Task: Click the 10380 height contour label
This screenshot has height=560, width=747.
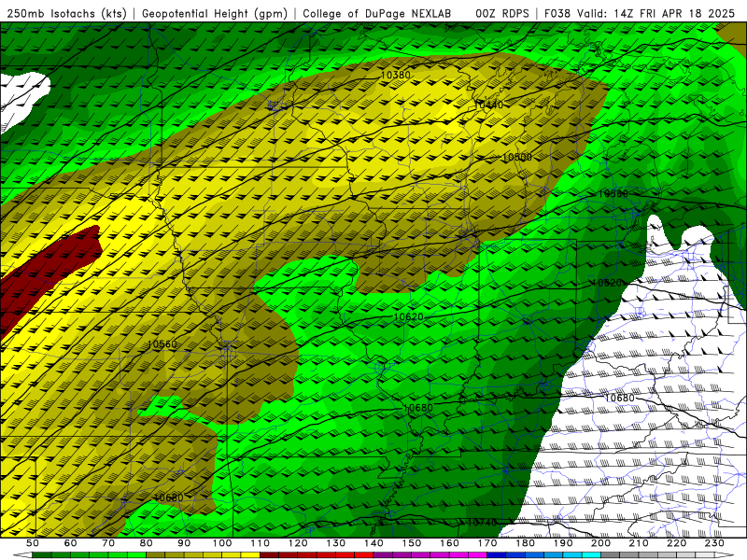Action: (x=395, y=75)
